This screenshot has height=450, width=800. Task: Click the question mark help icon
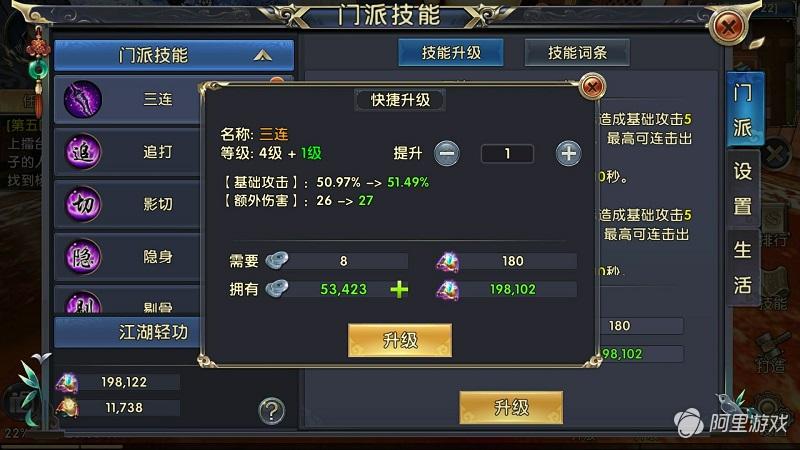pos(271,411)
